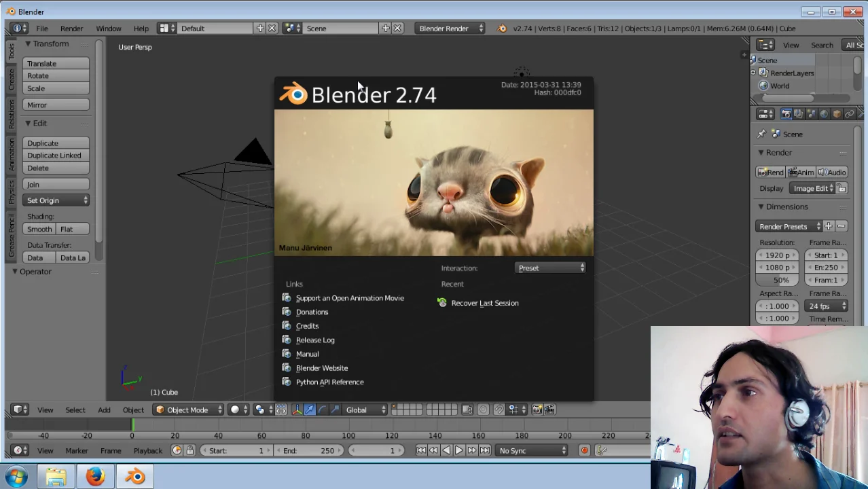Open the Render menu

tap(71, 28)
